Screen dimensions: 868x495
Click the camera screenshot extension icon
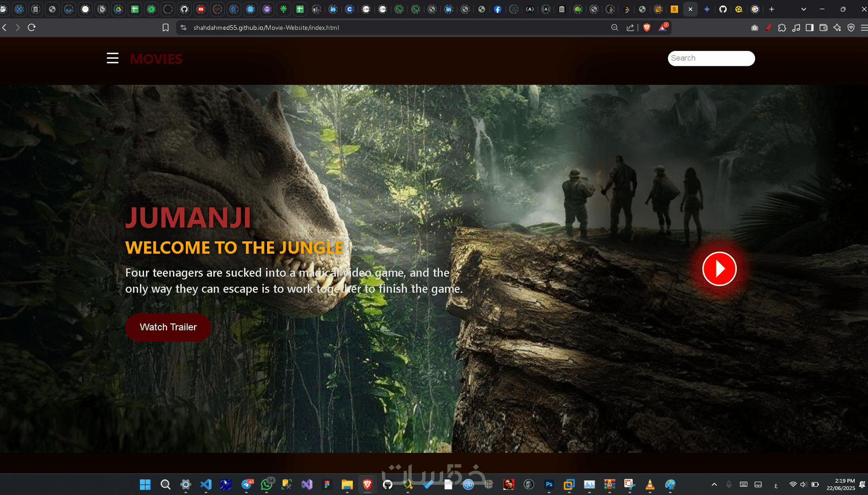[x=755, y=28]
